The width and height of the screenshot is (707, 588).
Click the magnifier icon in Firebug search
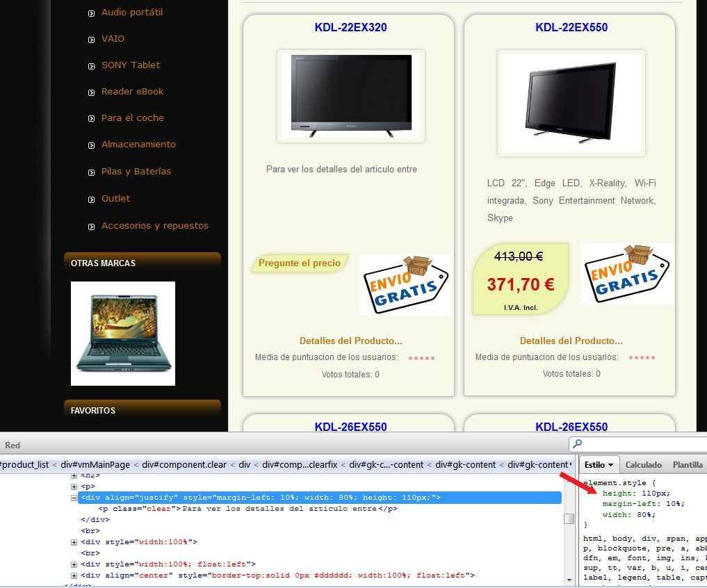[x=577, y=444]
